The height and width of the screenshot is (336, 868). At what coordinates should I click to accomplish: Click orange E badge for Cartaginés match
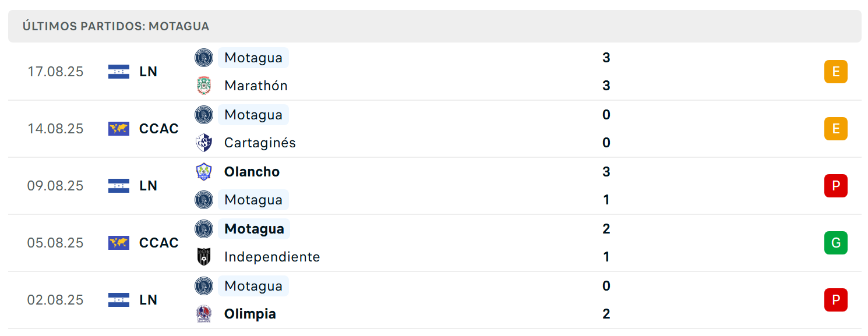click(836, 129)
